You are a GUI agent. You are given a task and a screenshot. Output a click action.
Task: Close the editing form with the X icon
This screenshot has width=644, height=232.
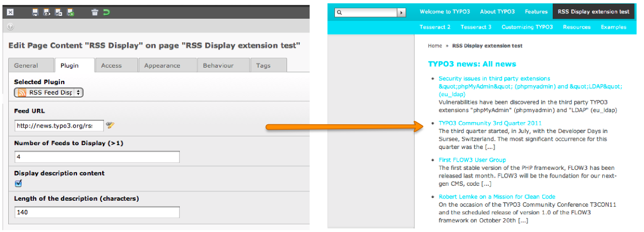click(10, 12)
